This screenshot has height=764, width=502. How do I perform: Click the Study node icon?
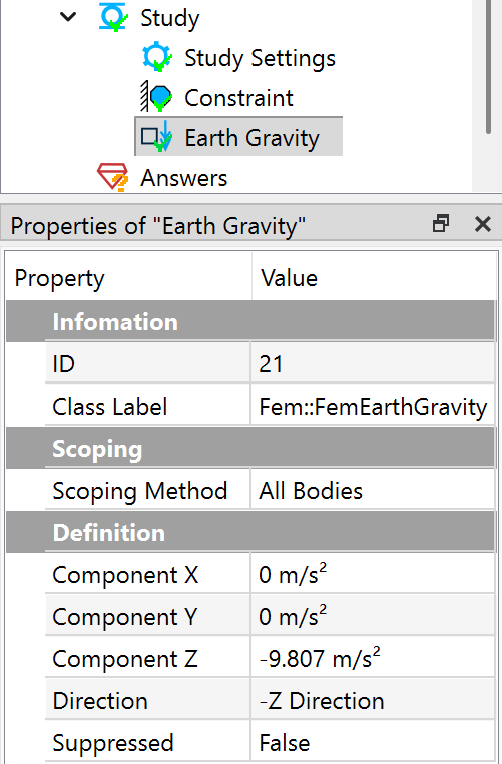coord(114,17)
